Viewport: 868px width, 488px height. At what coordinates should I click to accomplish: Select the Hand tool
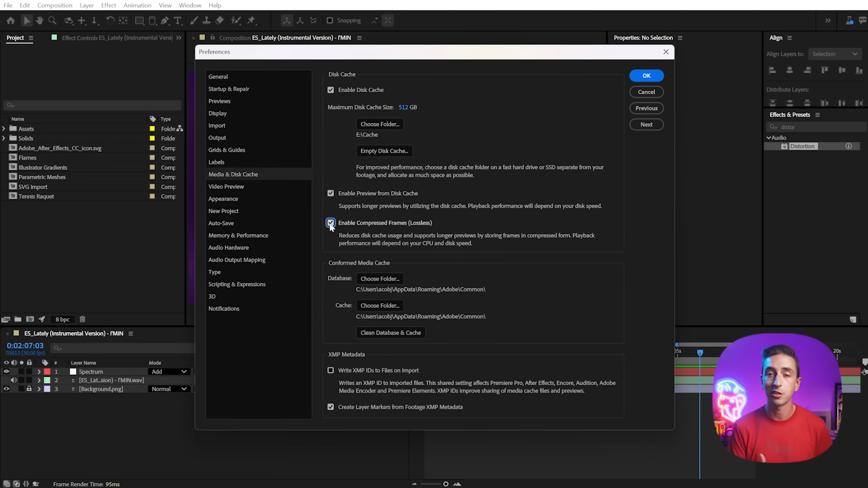[40, 20]
